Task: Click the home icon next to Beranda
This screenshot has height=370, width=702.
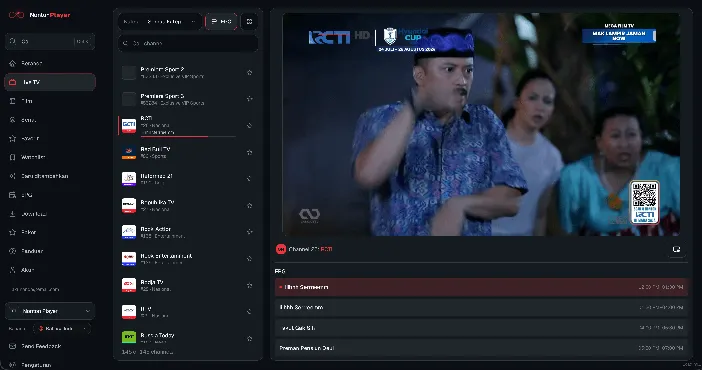Action: tap(13, 63)
